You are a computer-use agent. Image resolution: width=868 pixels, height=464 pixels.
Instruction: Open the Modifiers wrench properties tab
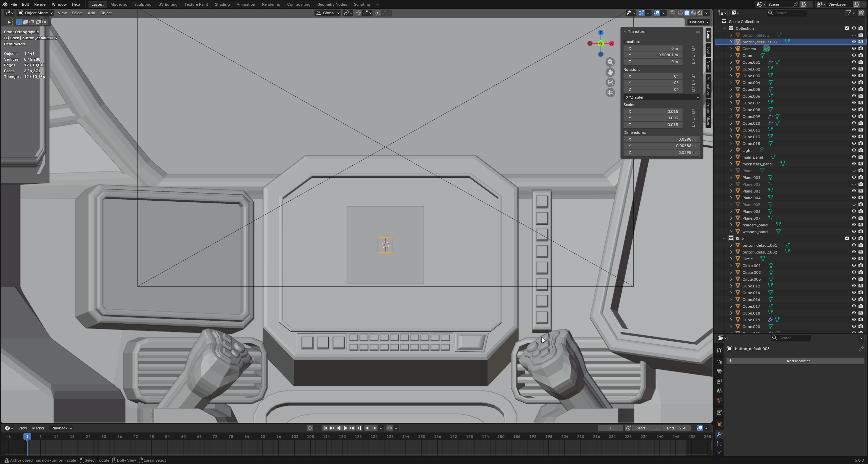click(x=719, y=434)
